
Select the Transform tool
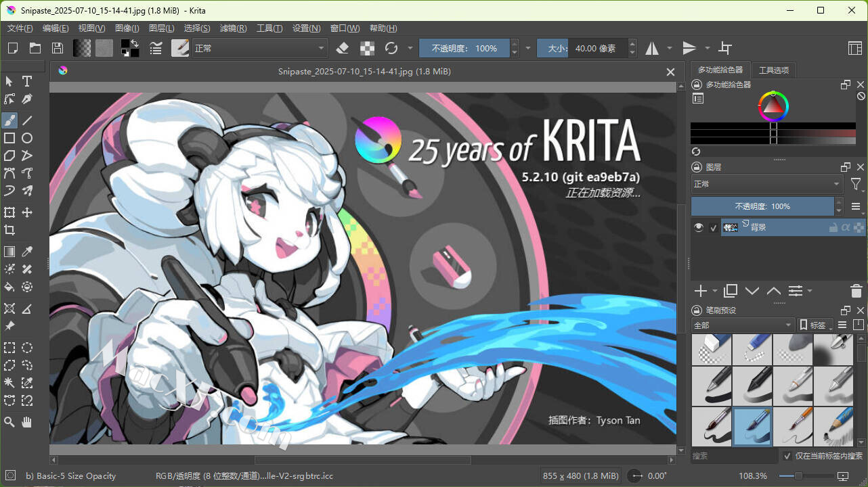9,212
